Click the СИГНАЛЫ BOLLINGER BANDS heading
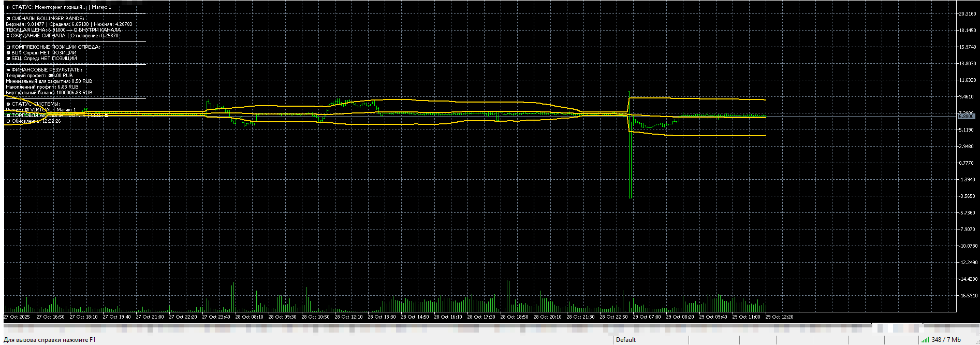This screenshot has height=345, width=980. pyautogui.click(x=45, y=19)
